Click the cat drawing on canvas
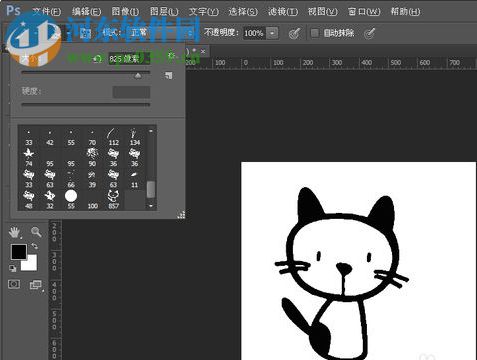The width and height of the screenshot is (477, 360). (342, 272)
